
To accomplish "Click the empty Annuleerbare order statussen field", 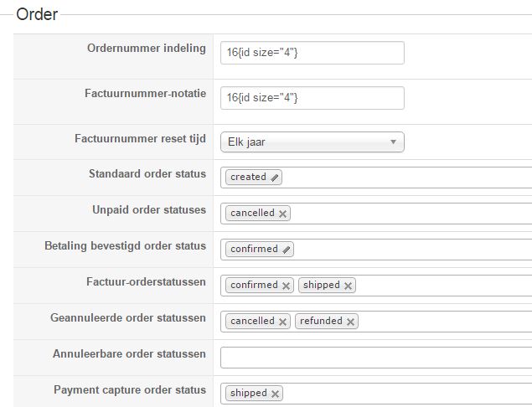I will point(375,358).
